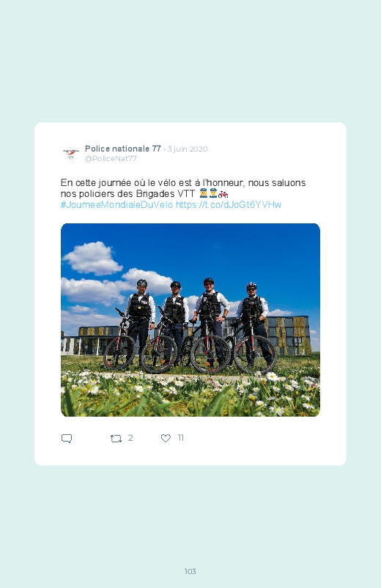
Task: Click the reply speech bubble icon
Action: [x=67, y=439]
